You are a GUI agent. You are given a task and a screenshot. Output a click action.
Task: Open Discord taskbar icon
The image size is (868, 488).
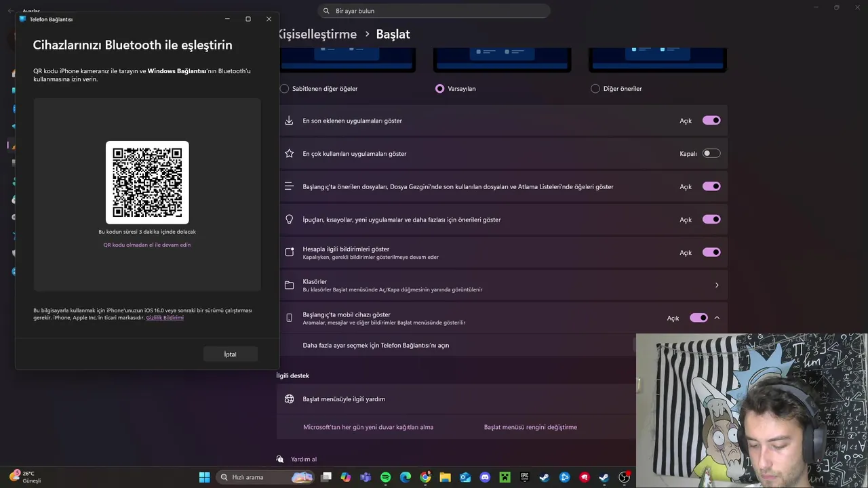point(485,477)
